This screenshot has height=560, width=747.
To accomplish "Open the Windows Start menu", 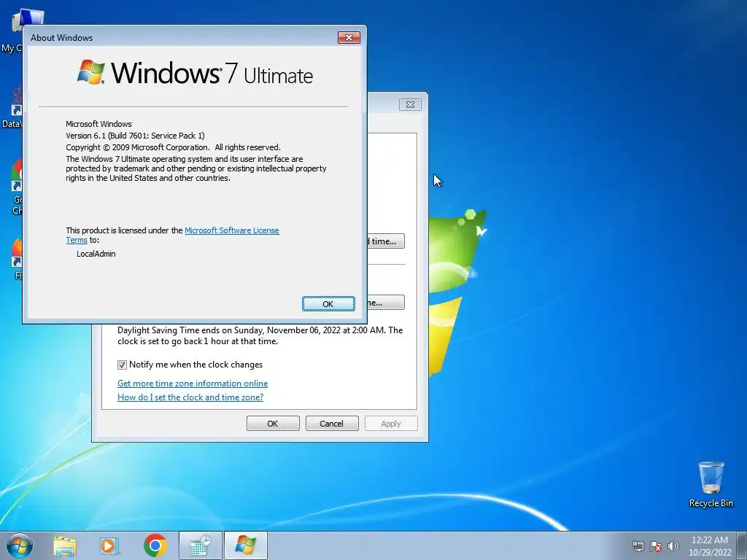I will coord(20,545).
